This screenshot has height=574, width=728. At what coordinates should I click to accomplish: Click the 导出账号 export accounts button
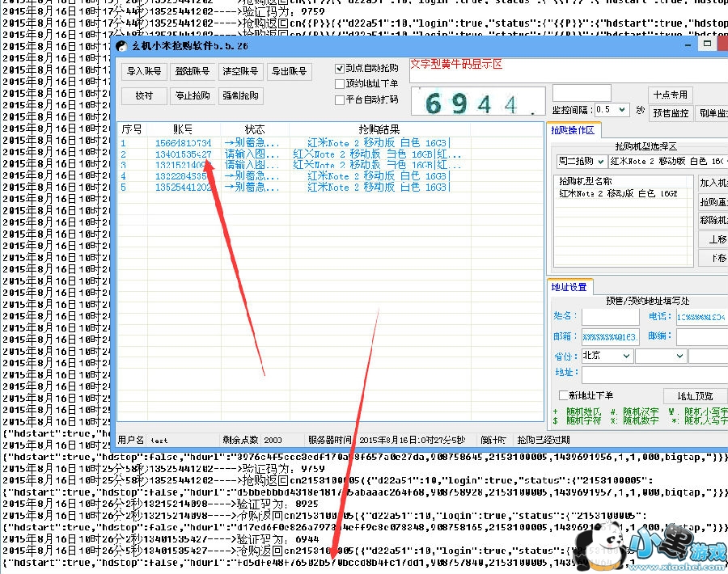point(289,72)
